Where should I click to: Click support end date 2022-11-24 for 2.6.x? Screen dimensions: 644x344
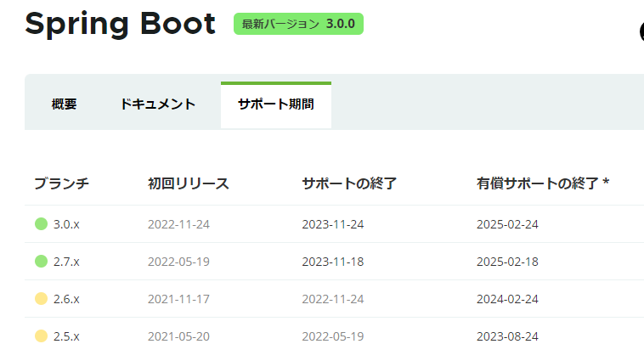tap(333, 299)
